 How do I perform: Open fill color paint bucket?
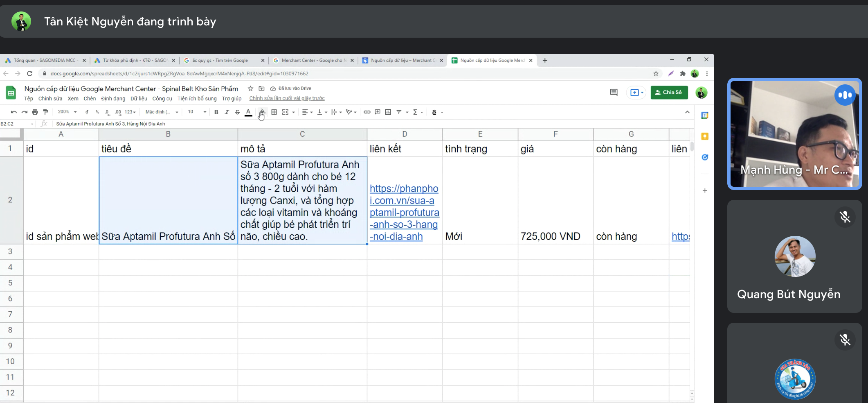[262, 112]
